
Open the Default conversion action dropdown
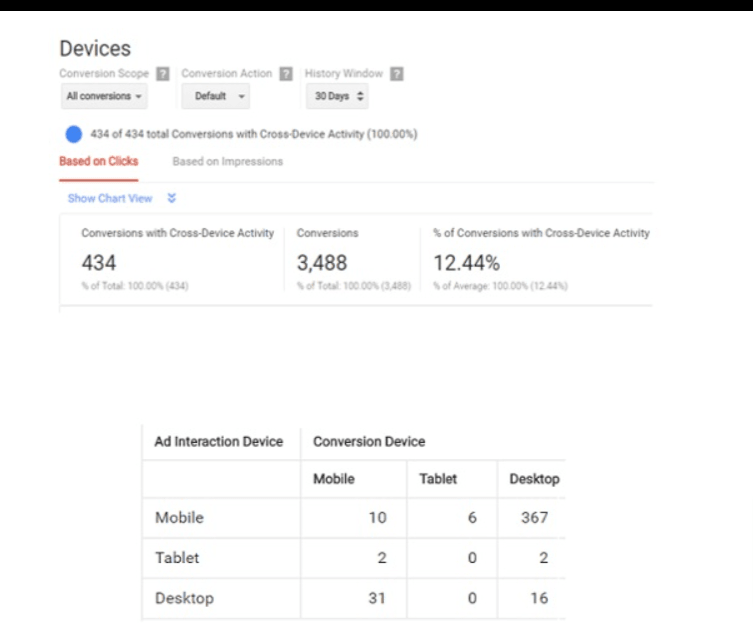click(x=215, y=97)
